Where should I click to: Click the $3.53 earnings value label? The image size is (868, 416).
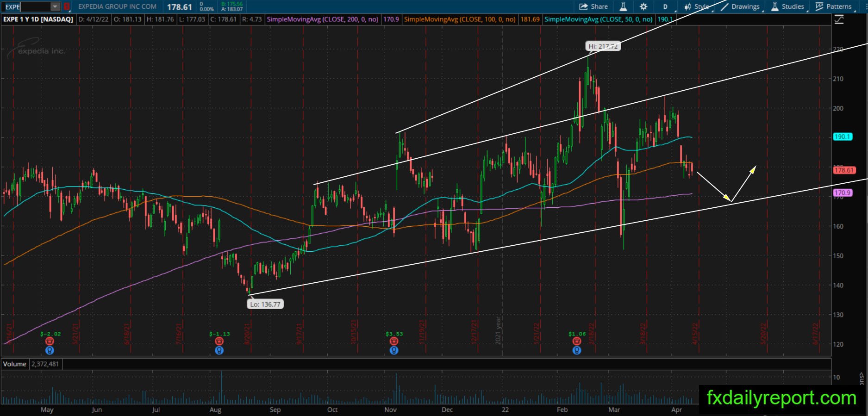click(x=393, y=334)
